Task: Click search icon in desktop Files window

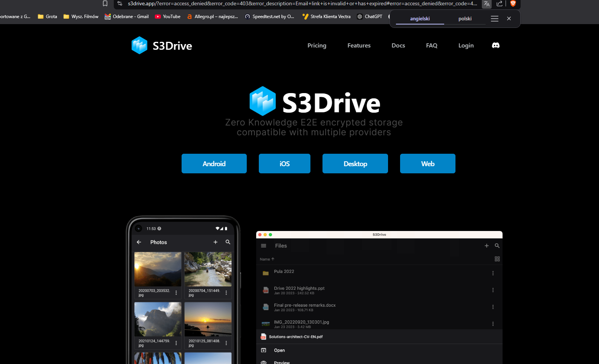Action: [x=497, y=246]
